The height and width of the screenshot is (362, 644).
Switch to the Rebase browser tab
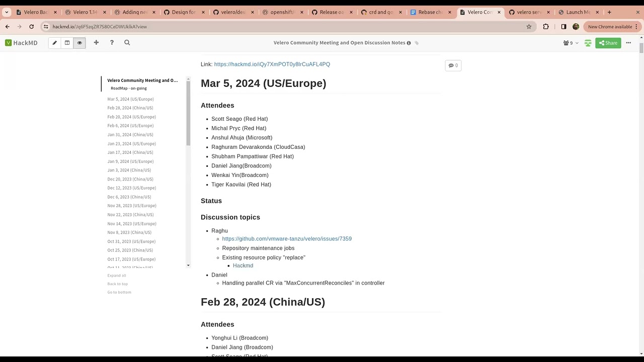coord(430,12)
